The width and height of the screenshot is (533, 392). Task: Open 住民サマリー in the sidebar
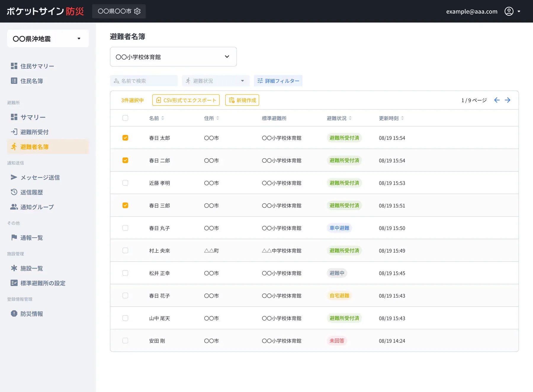[48, 66]
